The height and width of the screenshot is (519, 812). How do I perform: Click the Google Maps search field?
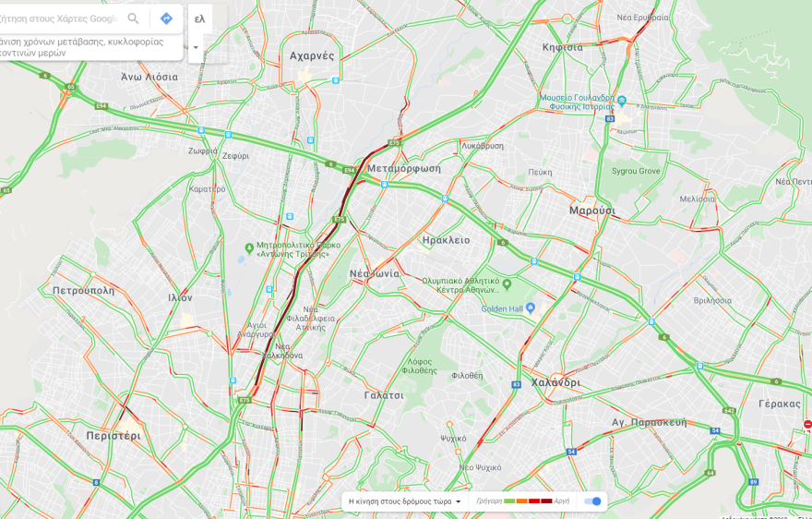[60, 18]
